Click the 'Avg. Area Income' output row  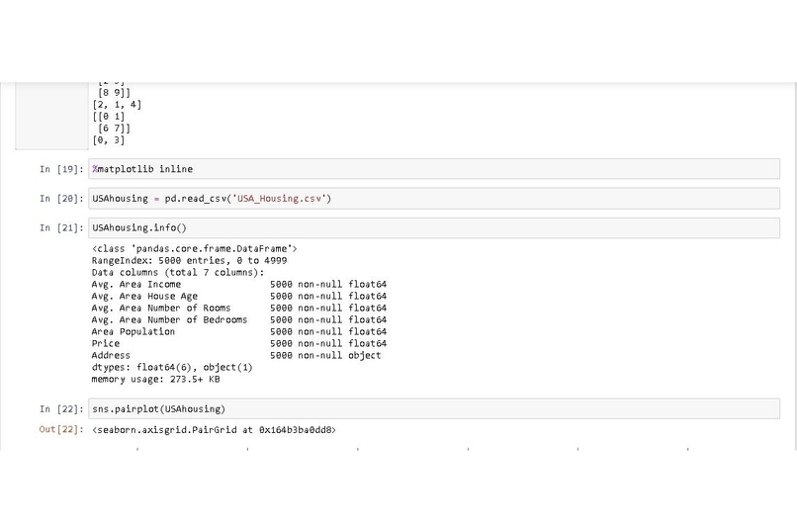(x=239, y=284)
